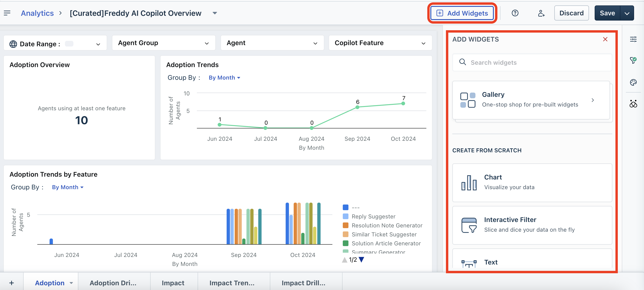Go to next legend page arrow

(361, 260)
